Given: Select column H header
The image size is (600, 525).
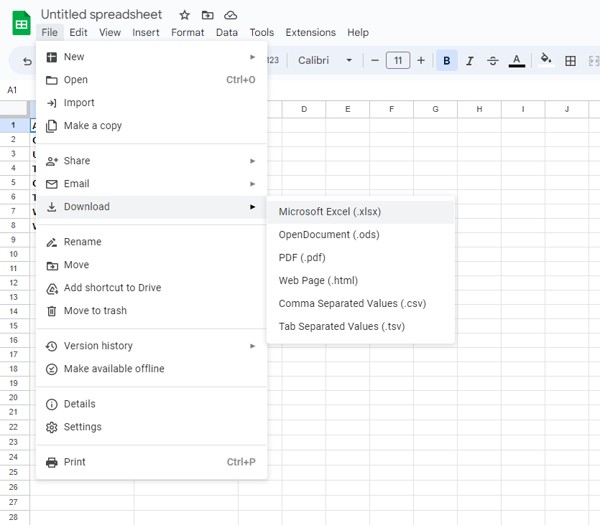Looking at the screenshot, I should click(x=479, y=109).
